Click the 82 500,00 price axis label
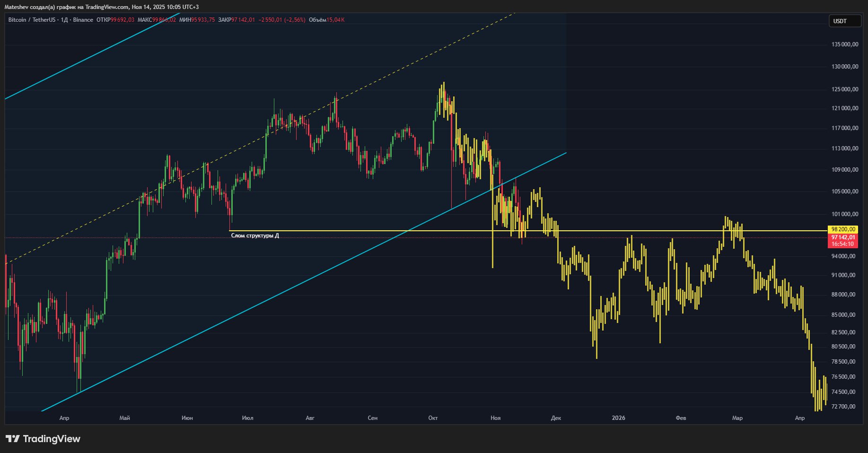Image resolution: width=868 pixels, height=453 pixels. click(x=843, y=332)
